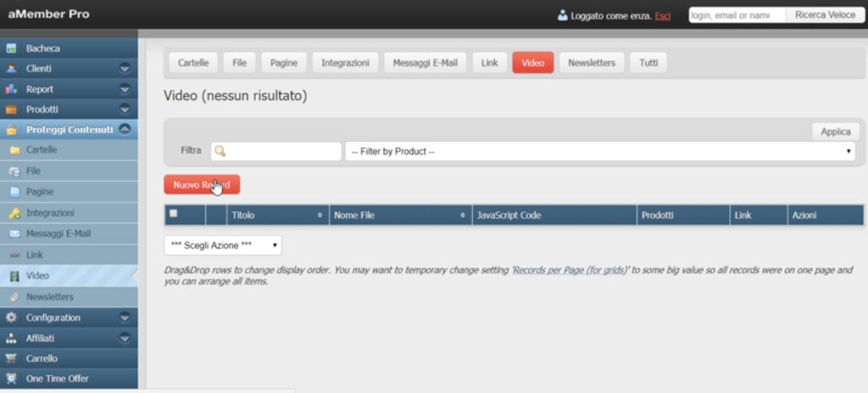Switch to the Newsletters tab

point(592,63)
